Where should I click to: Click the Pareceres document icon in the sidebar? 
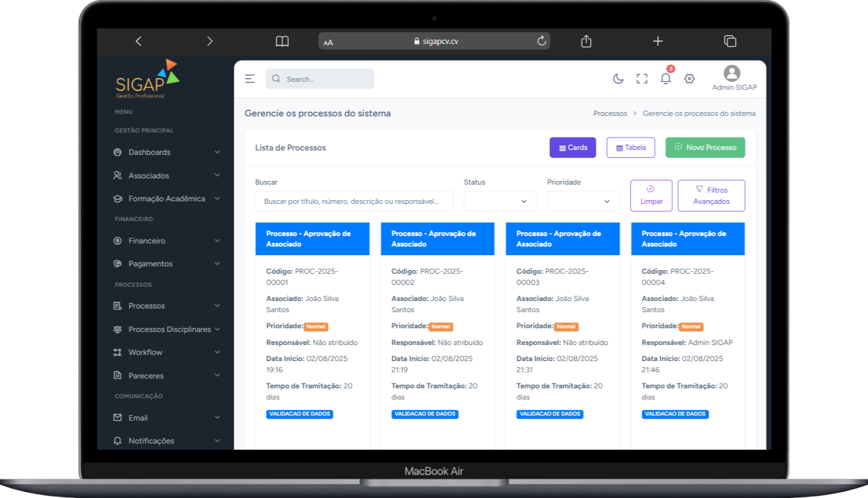(117, 375)
